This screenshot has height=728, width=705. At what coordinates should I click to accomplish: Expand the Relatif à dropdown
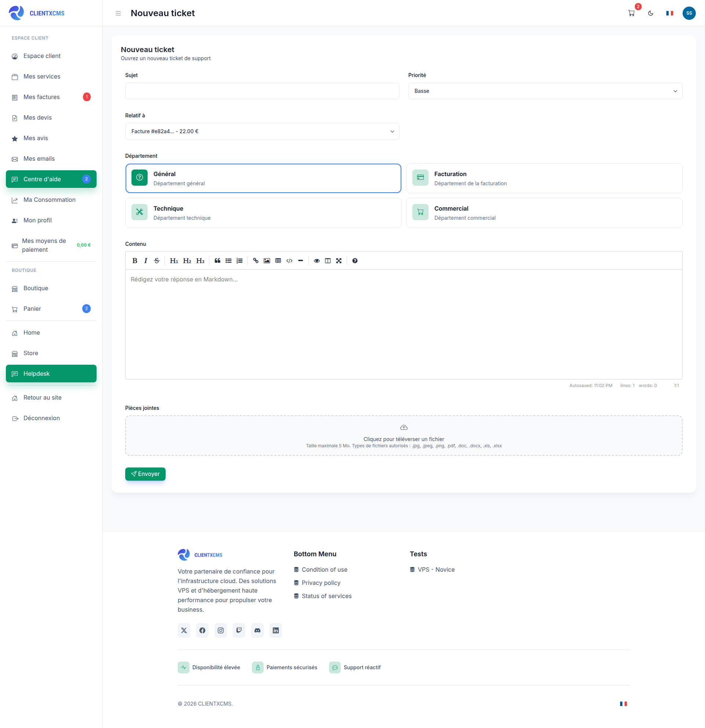262,131
